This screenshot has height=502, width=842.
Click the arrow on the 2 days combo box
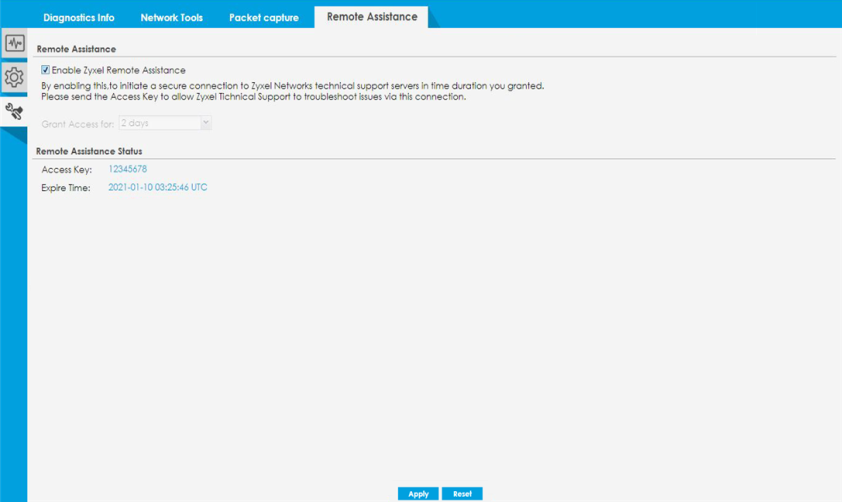coord(206,123)
